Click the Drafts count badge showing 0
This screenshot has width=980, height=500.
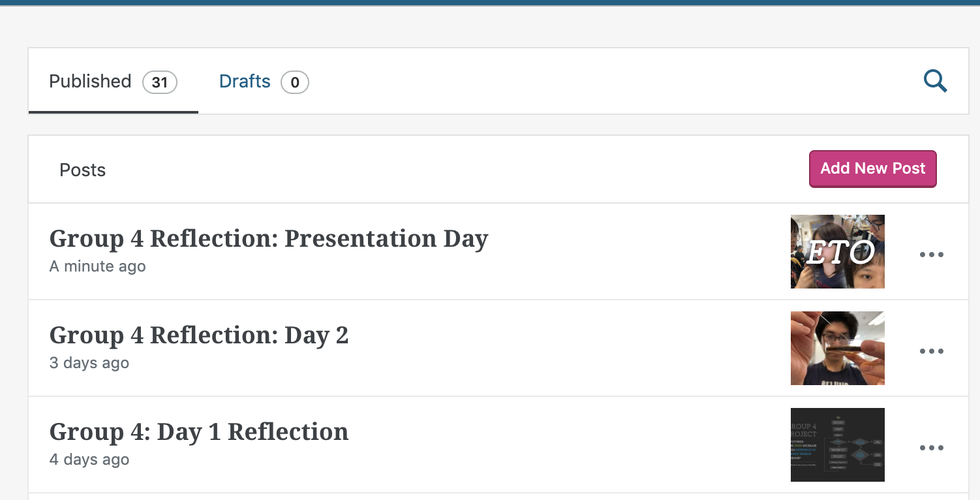click(x=295, y=82)
